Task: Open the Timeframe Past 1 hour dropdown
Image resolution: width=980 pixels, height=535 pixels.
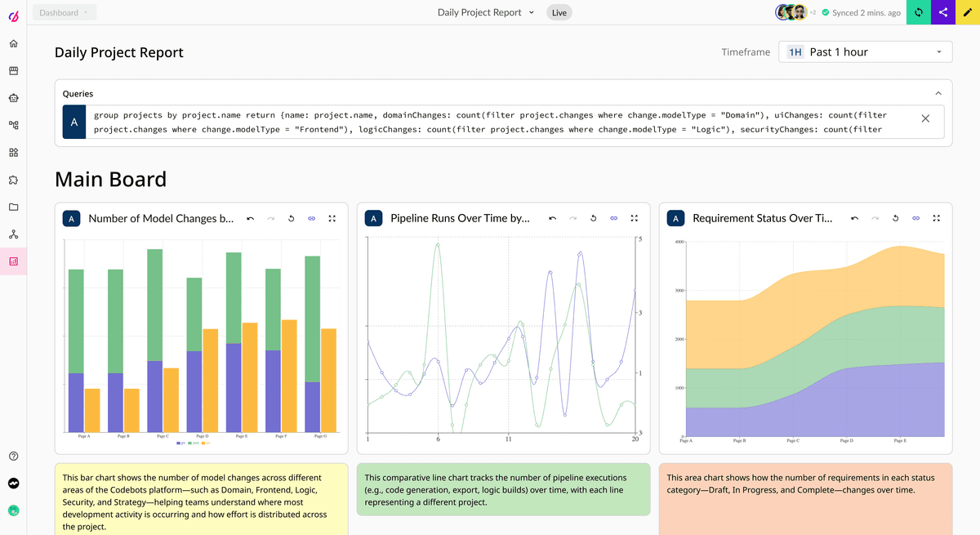Action: tap(865, 52)
